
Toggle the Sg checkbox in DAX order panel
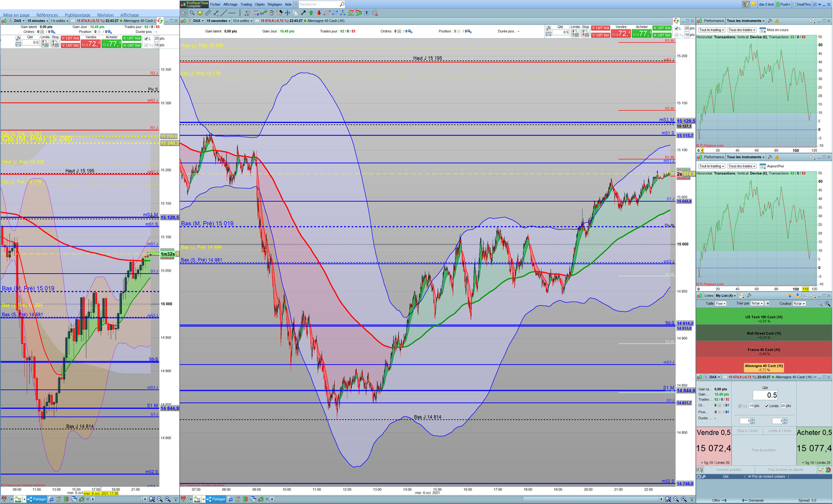740,406
